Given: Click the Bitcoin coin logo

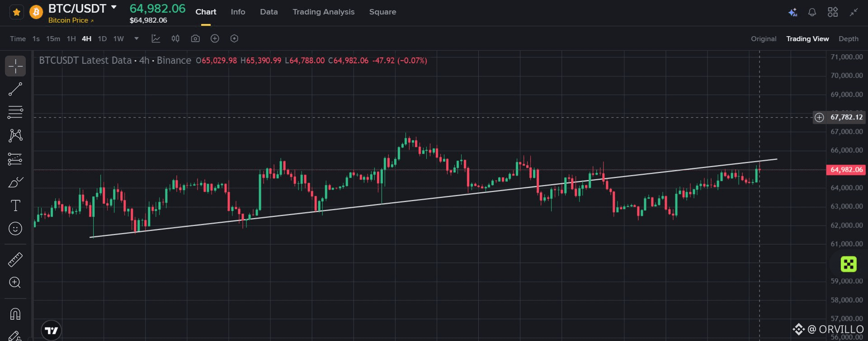Looking at the screenshot, I should (x=36, y=12).
